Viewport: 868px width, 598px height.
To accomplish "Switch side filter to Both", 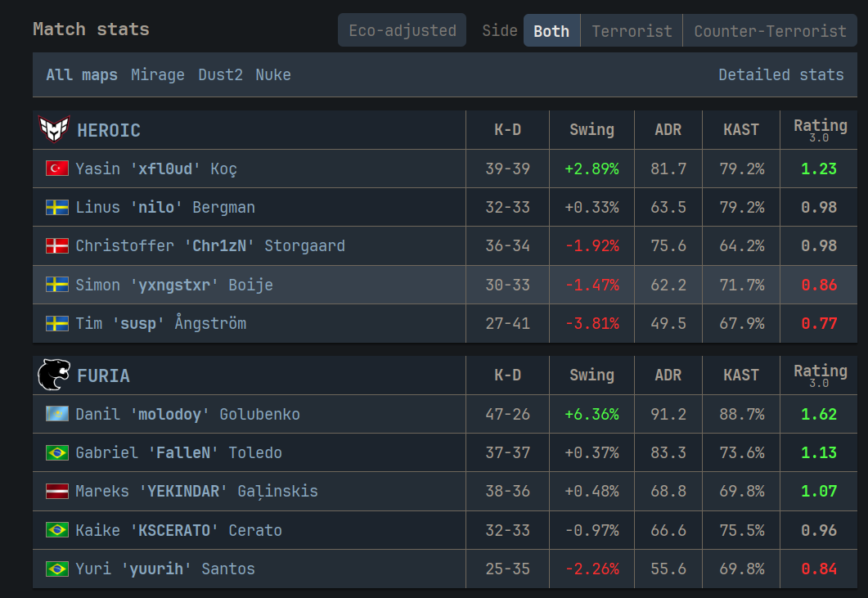I will tap(551, 31).
